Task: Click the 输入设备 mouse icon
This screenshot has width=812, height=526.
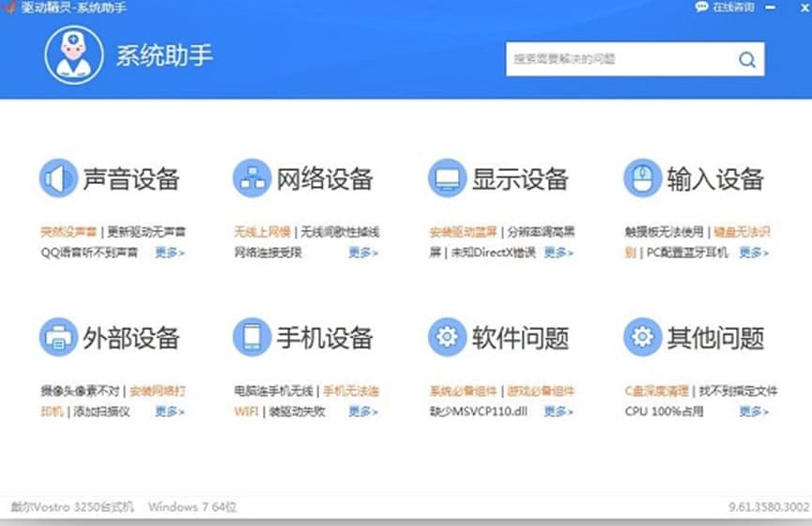Action: (x=643, y=178)
